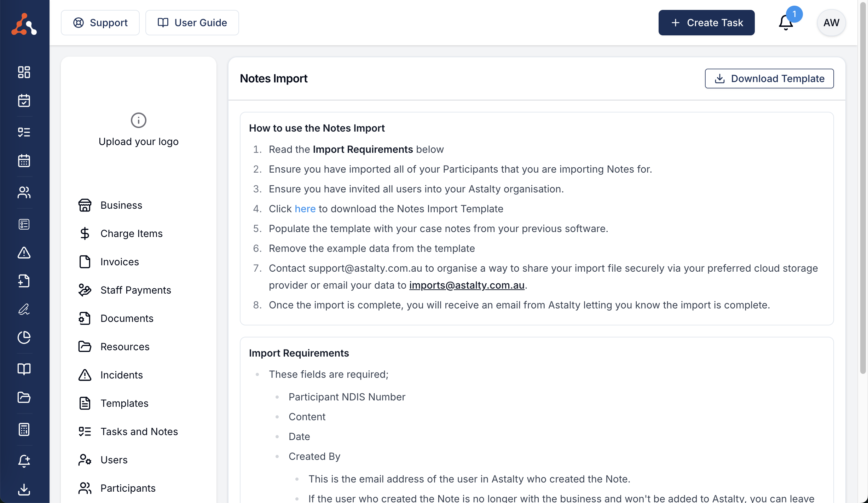Click the Download Template button

tap(769, 79)
